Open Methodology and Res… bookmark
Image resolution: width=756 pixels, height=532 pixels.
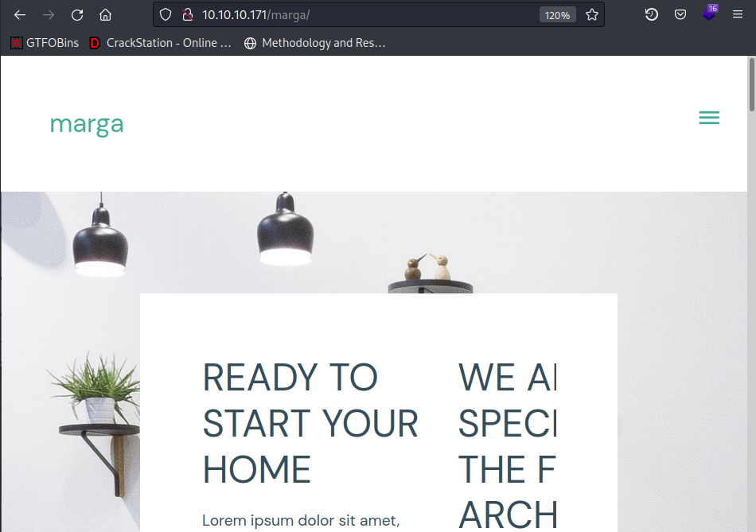pyautogui.click(x=315, y=43)
